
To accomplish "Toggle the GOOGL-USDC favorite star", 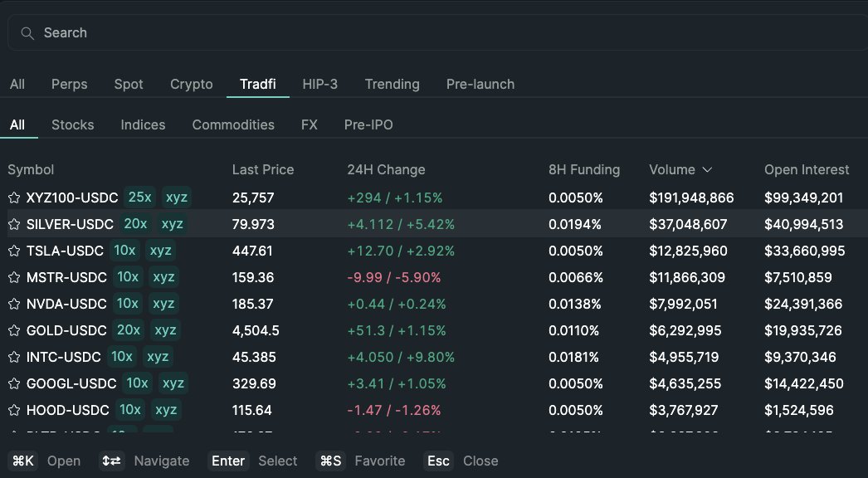I will coord(14,384).
